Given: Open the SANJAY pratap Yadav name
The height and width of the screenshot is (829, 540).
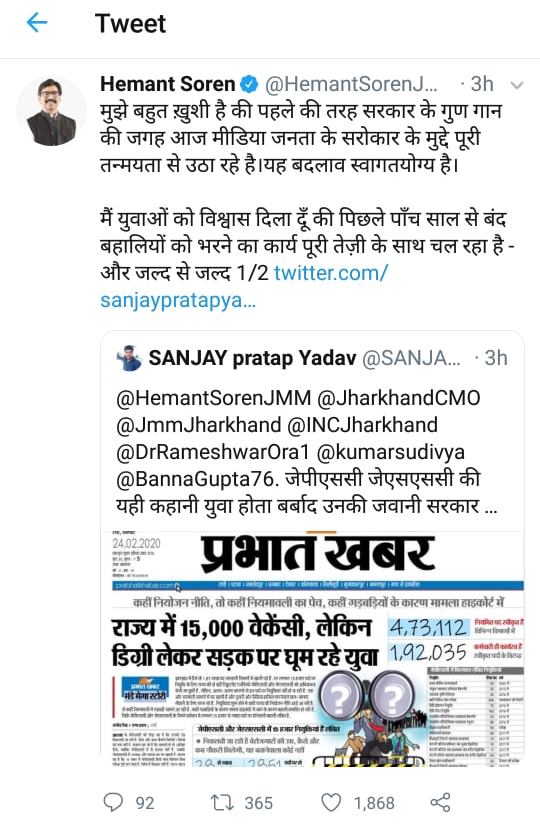Looking at the screenshot, I should [252, 358].
